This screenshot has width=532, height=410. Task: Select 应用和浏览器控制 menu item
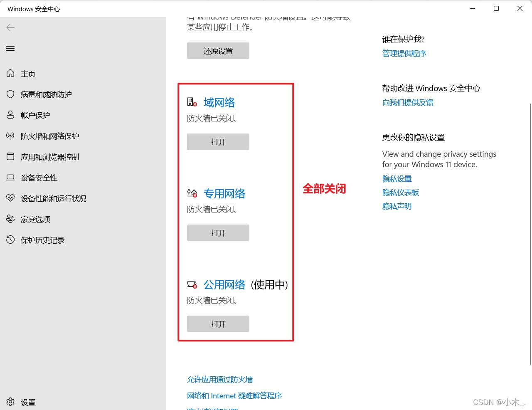(x=50, y=157)
